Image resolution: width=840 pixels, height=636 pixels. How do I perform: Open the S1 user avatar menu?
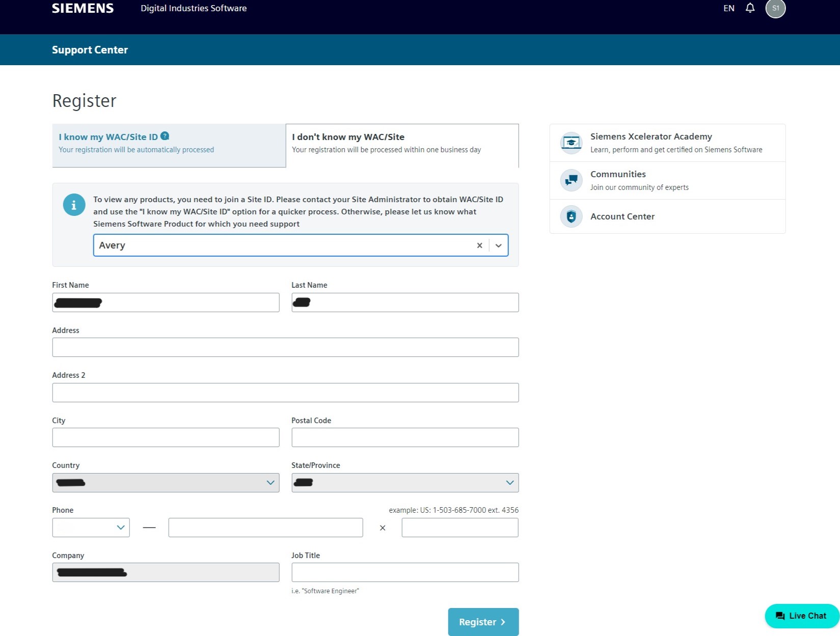pos(775,8)
